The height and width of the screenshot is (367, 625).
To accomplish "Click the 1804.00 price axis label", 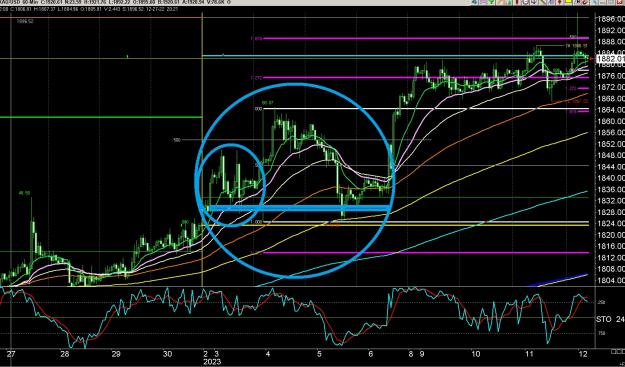I will point(610,280).
